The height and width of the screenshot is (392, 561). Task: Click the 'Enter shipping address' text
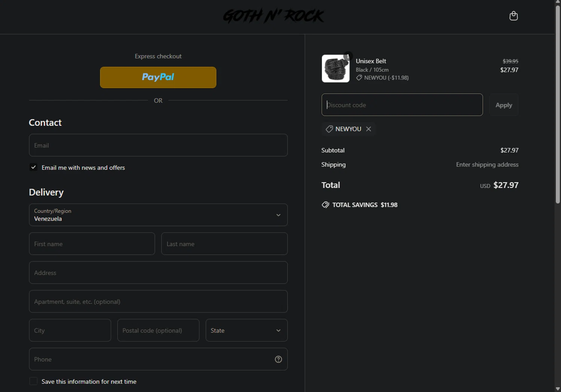tap(487, 165)
